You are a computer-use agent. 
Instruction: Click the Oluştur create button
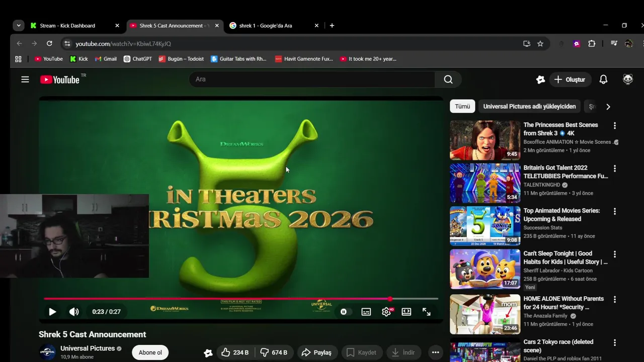point(570,79)
